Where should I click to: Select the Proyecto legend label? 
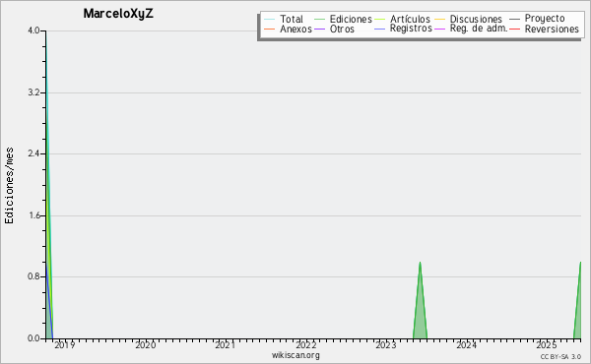(x=545, y=19)
